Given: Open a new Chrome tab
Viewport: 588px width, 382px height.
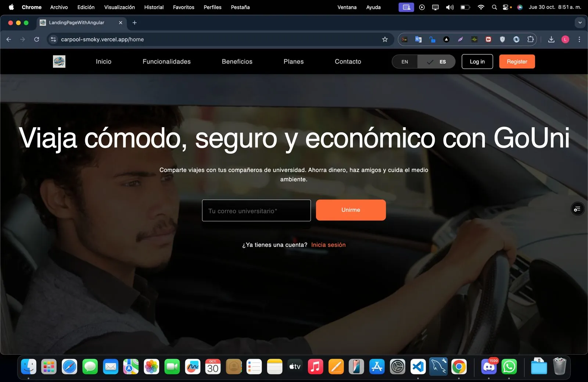Looking at the screenshot, I should coord(135,22).
